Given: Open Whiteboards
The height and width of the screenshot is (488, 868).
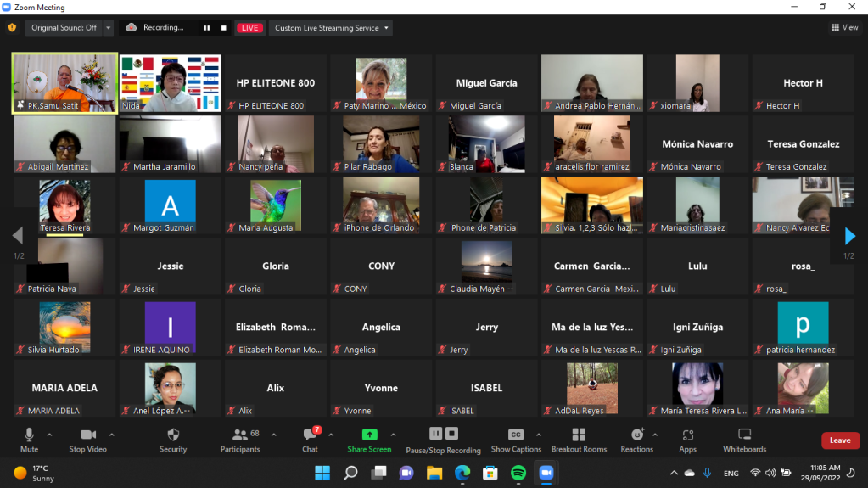Looking at the screenshot, I should tap(744, 439).
